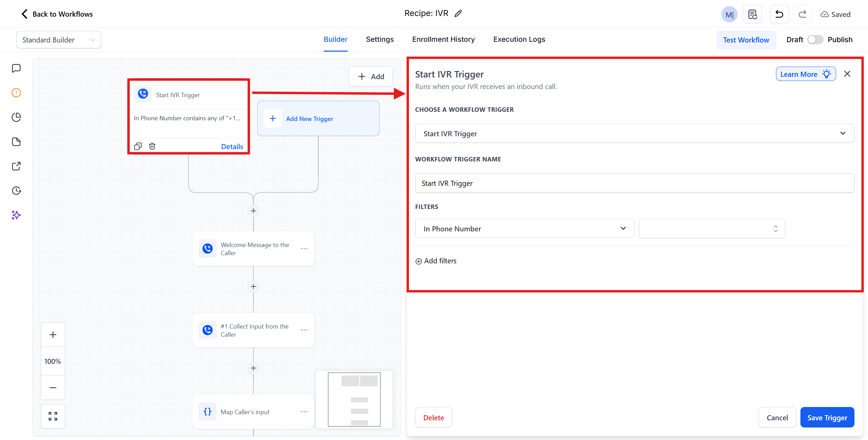Open the orange warning alert sidebar icon
This screenshot has width=868, height=440.
(x=16, y=93)
